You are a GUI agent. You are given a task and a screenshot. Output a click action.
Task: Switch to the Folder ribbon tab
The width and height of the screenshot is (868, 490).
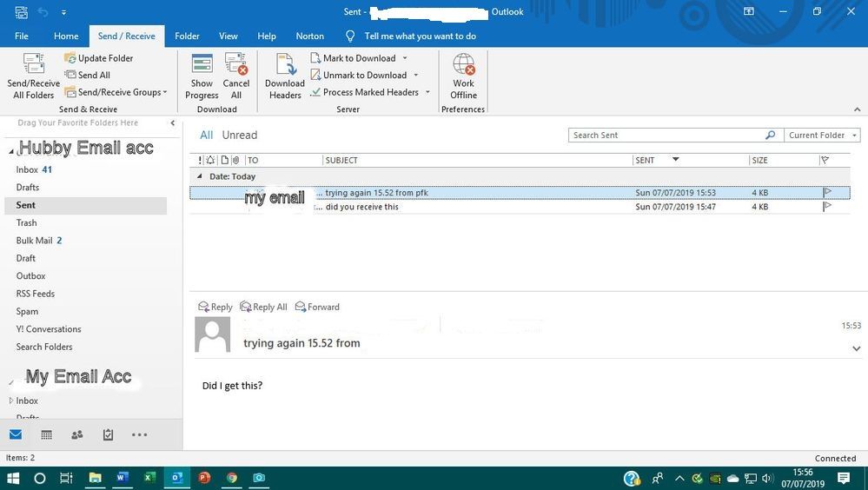point(187,36)
